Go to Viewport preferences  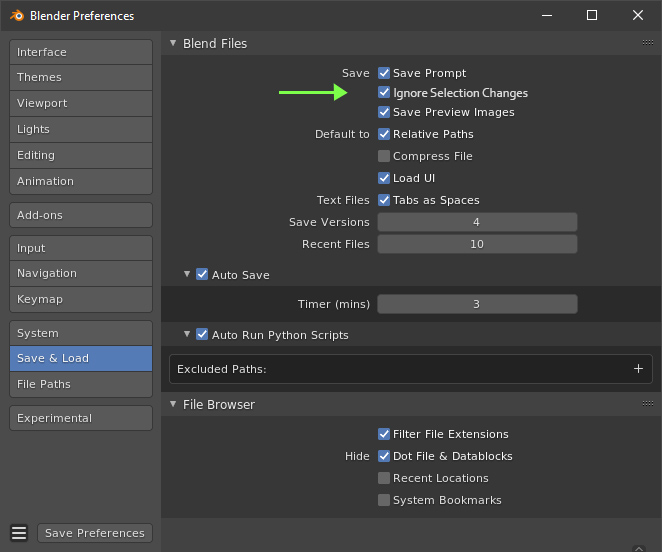coord(81,103)
